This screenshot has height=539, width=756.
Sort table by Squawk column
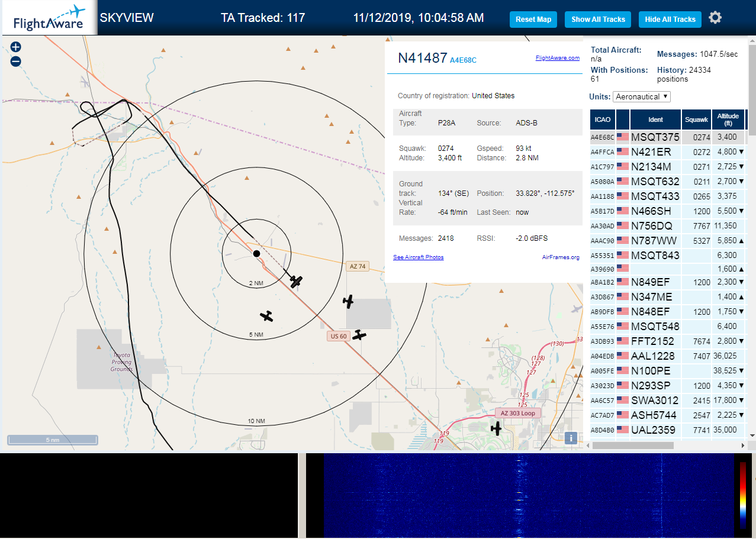(696, 120)
